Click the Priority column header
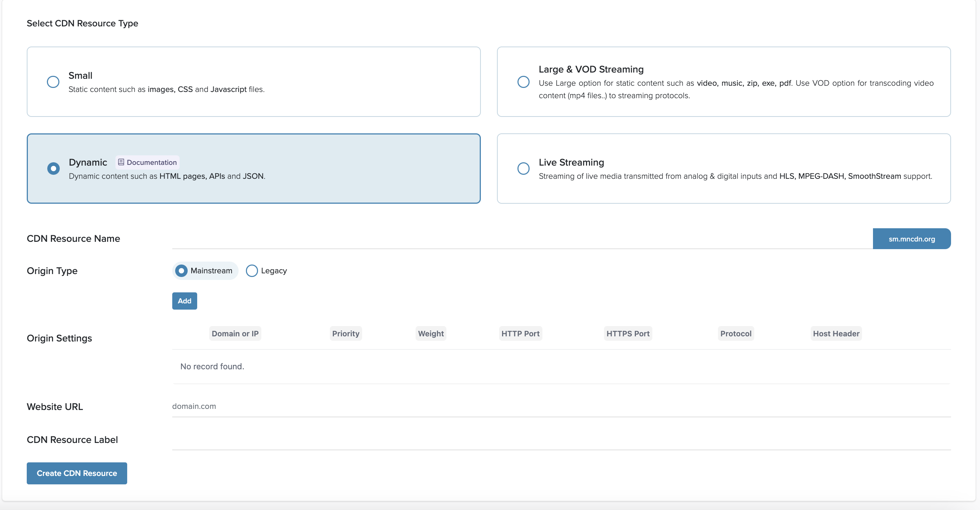The image size is (980, 510). 345,333
